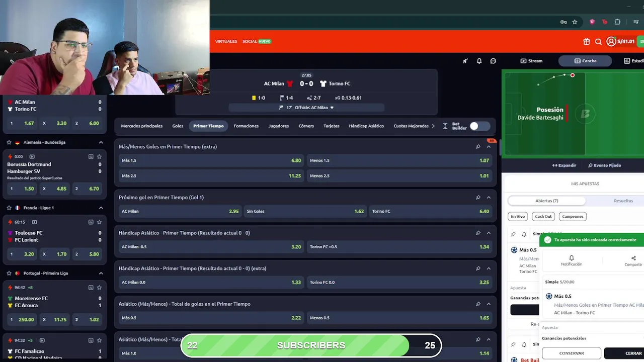Screen dimensions: 644x362
Task: Click Evento Fijado under pitch
Action: tap(604, 165)
